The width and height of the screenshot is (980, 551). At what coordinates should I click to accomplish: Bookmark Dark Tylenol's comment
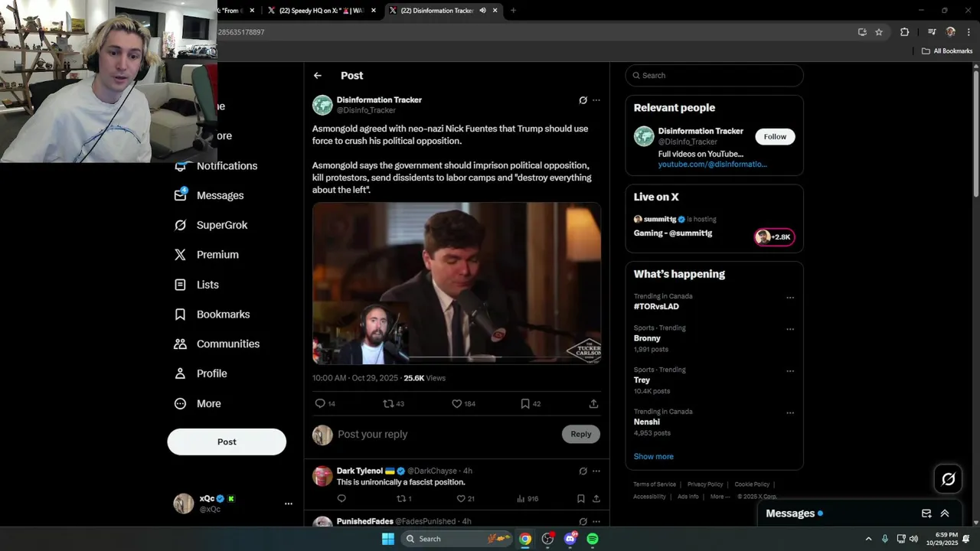point(581,498)
